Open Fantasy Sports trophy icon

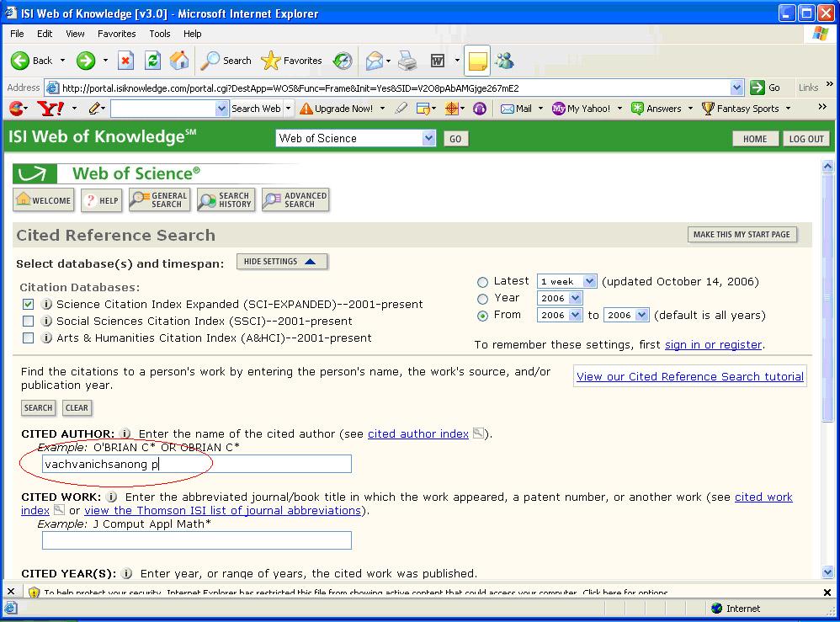[708, 109]
